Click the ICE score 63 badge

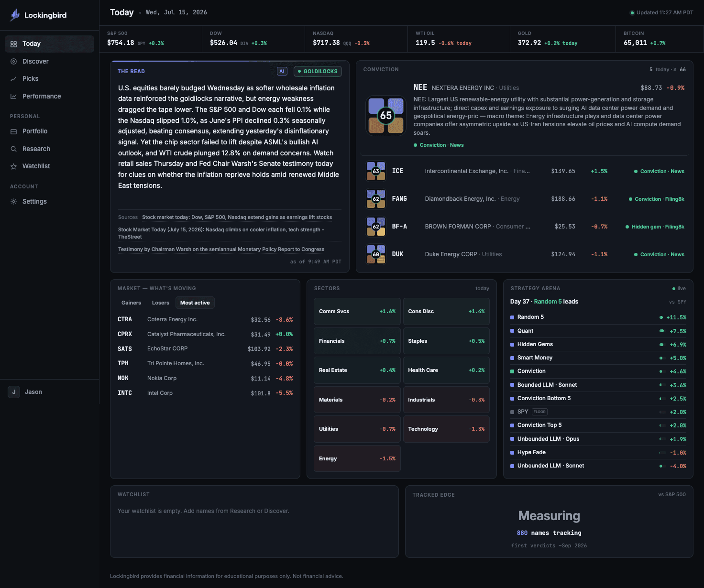[376, 171]
